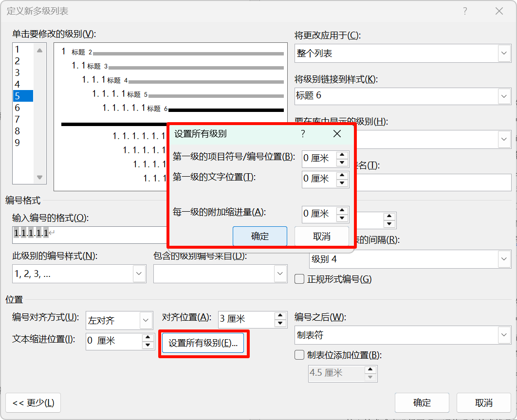
Task: Select level 9 in the level list
Action: tap(18, 143)
